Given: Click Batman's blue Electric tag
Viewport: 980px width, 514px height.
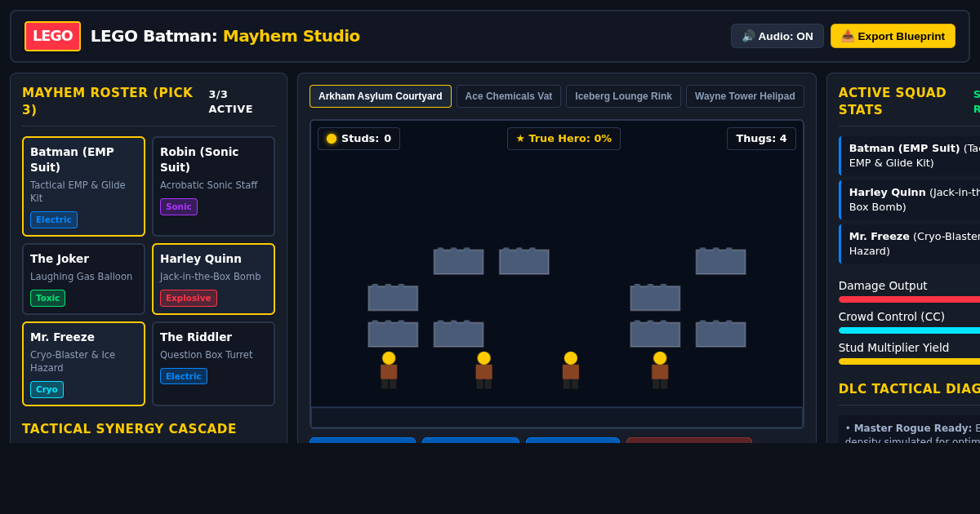Looking at the screenshot, I should click(x=54, y=220).
